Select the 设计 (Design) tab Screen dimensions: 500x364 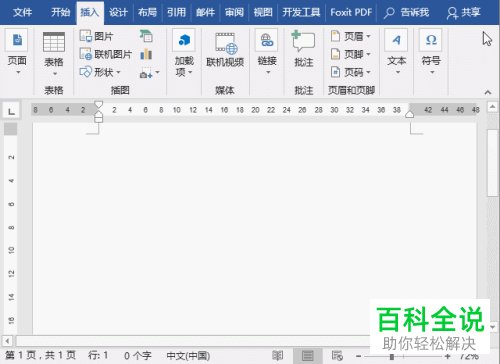pyautogui.click(x=118, y=13)
